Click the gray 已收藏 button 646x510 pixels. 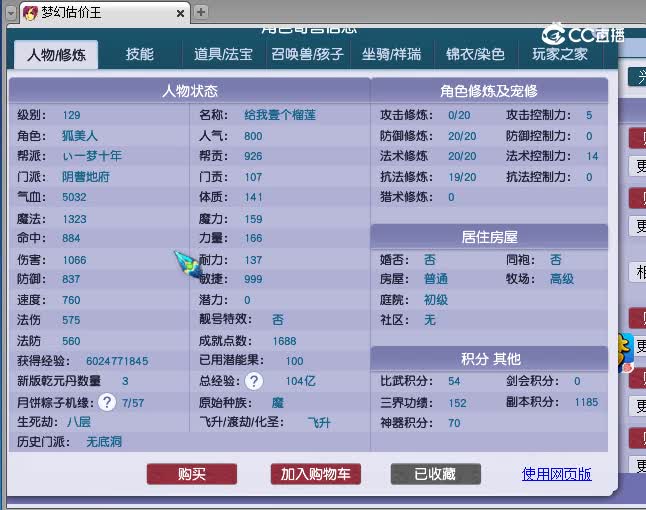(435, 474)
